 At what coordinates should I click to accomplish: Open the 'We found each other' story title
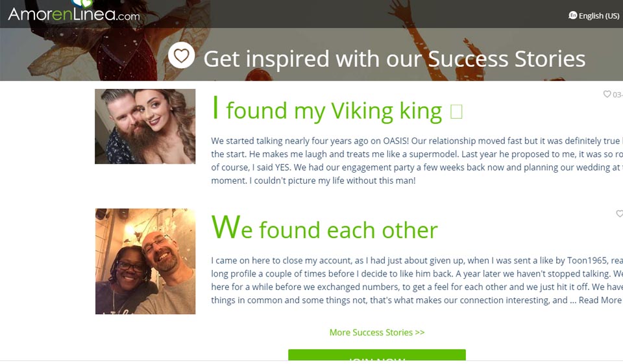(x=324, y=228)
